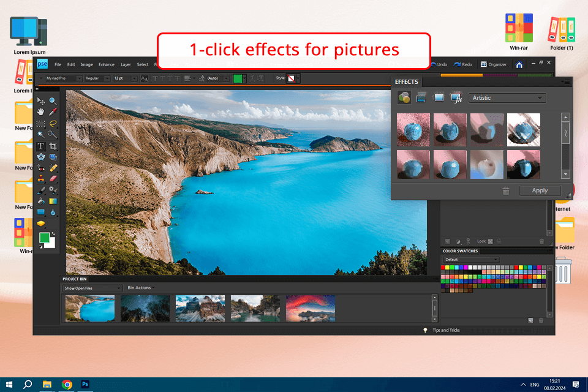Screen dimensions: 588x392
Task: Select the Rectangular Marquee tool
Action: [41, 123]
